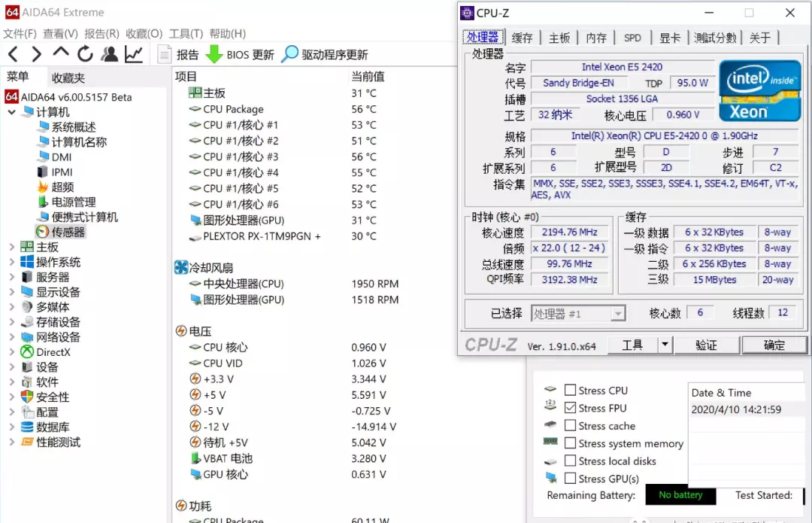The image size is (812, 523).
Task: Expand the 操作系统 tree node
Action: 11,263
